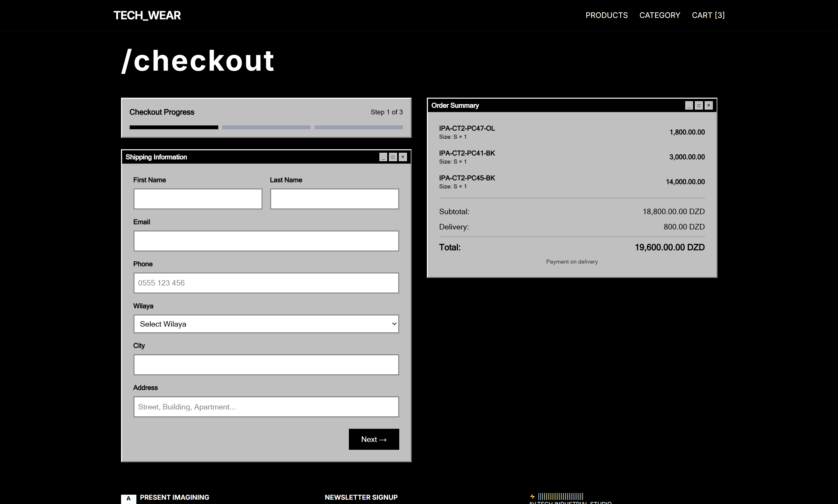Open the PRODUCTS menu
The height and width of the screenshot is (504, 838).
click(x=607, y=15)
